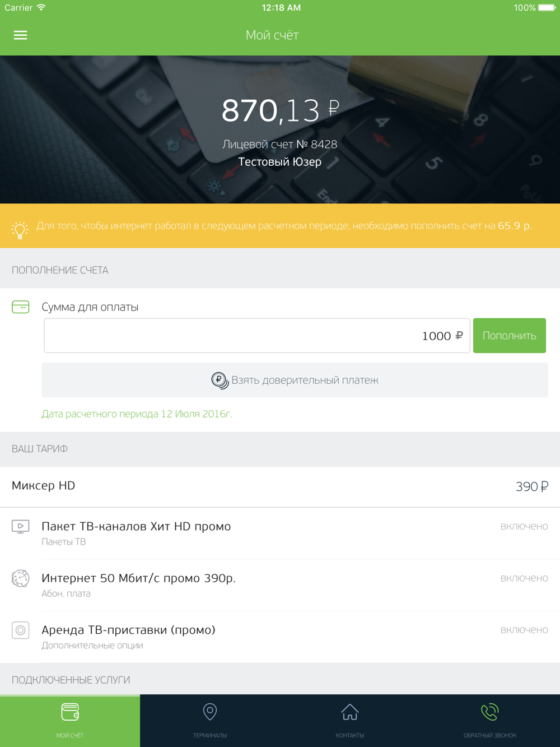The width and height of the screenshot is (560, 747).
Task: Click the Пополнить button
Action: coord(510,336)
